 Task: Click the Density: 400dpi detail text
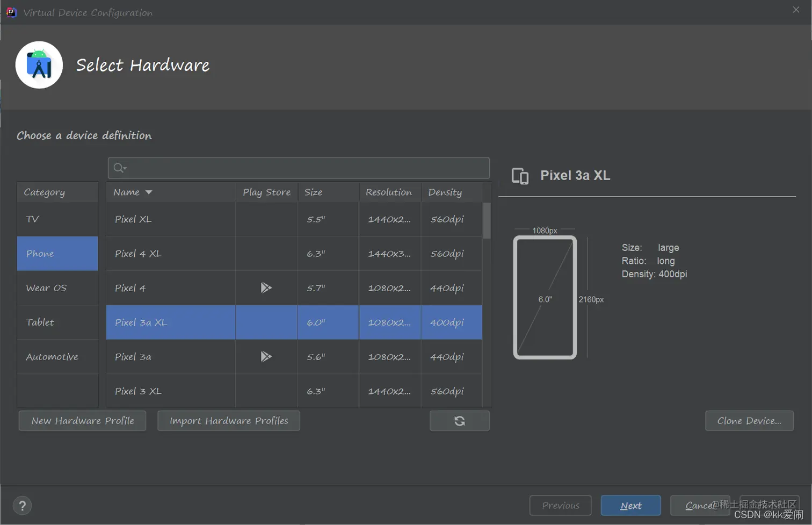(654, 274)
